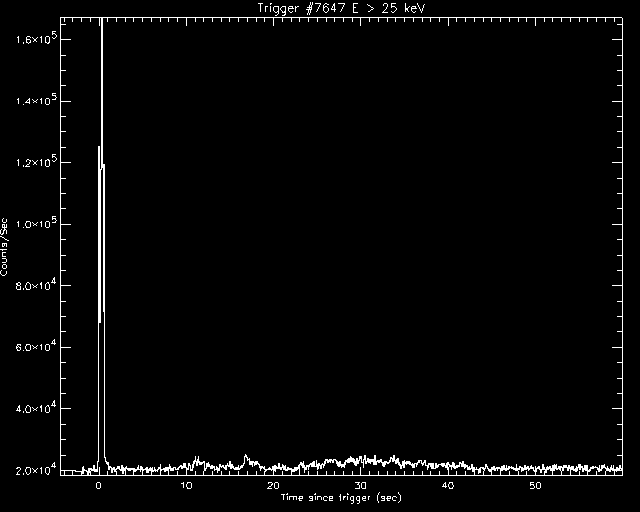Select the y-axis tick label 1.0×10^5
640x512 pixels.
37,223
